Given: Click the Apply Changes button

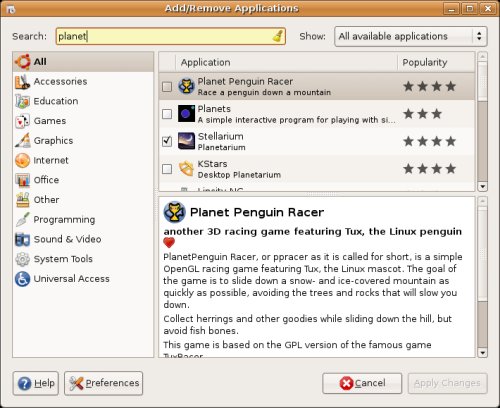Looking at the screenshot, I should tap(447, 383).
